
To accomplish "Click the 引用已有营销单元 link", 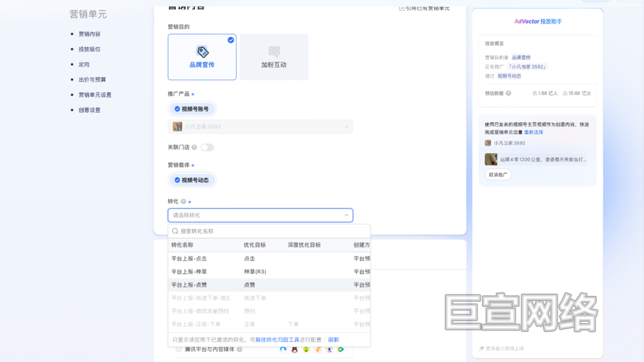I will (424, 8).
